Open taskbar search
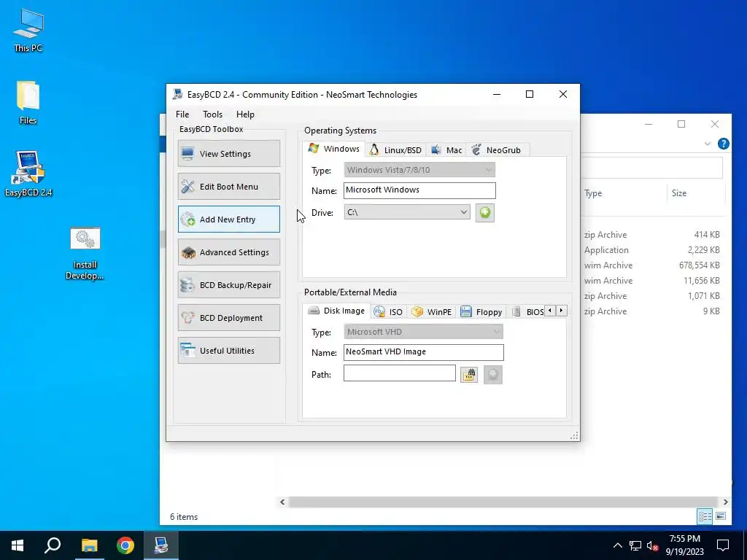The width and height of the screenshot is (747, 560). (53, 545)
